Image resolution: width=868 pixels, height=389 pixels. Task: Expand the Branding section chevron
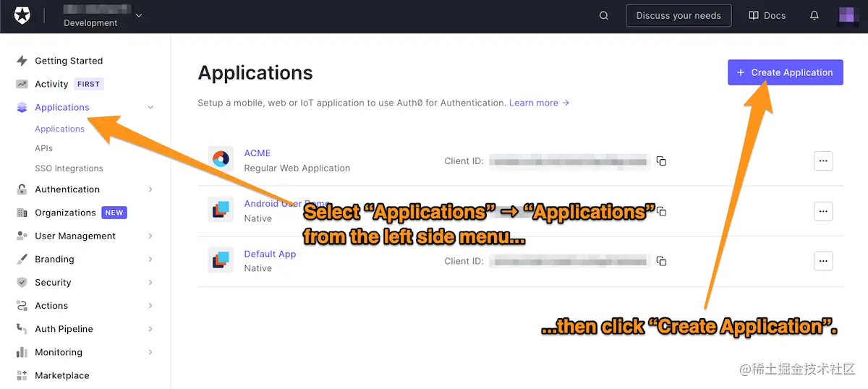click(x=150, y=259)
